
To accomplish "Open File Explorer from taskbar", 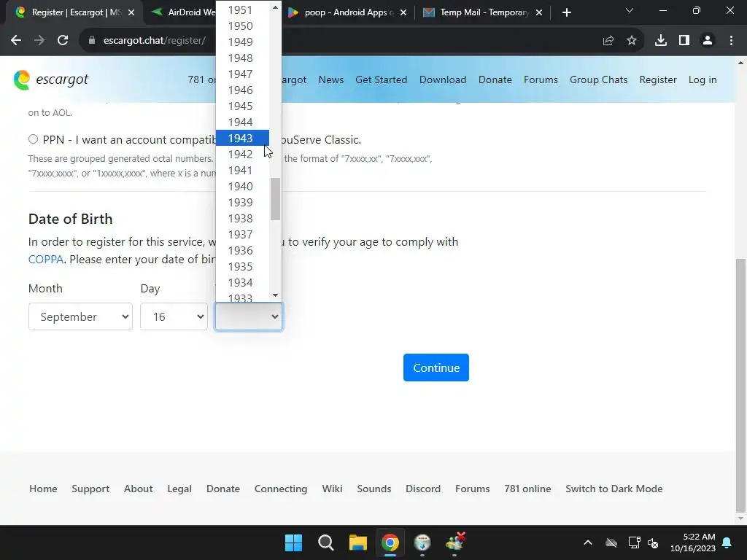I will pos(357,542).
